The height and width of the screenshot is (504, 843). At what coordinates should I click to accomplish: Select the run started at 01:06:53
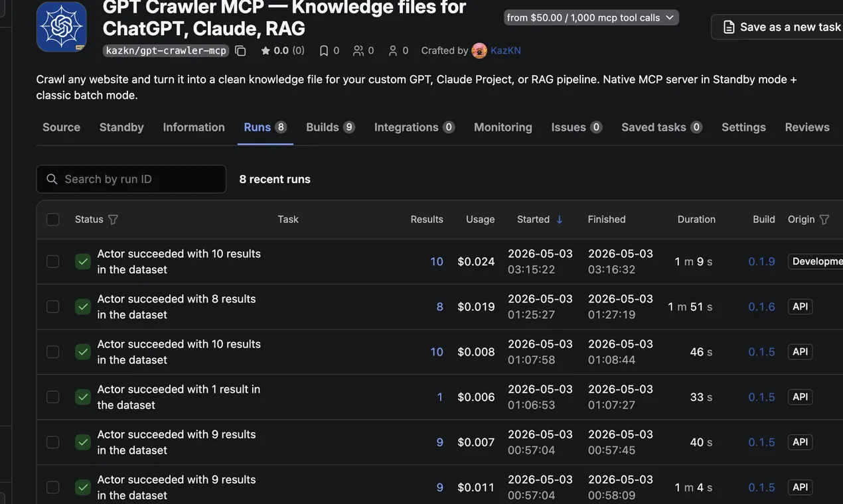[53, 397]
